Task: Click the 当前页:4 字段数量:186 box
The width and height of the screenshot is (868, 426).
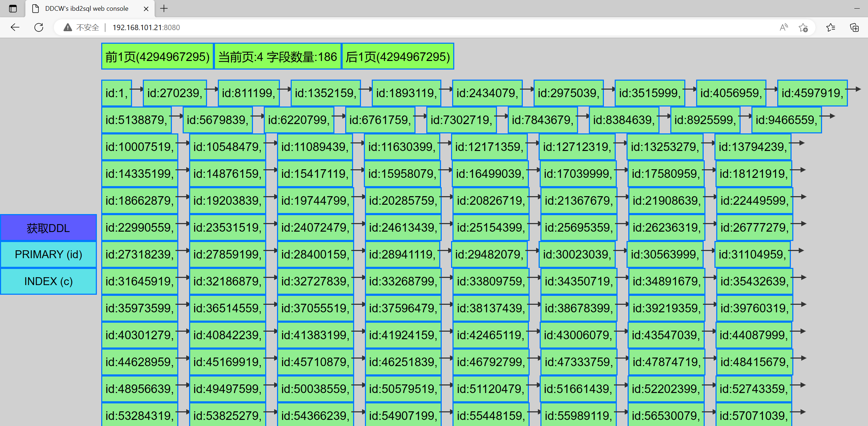Action: tap(277, 57)
